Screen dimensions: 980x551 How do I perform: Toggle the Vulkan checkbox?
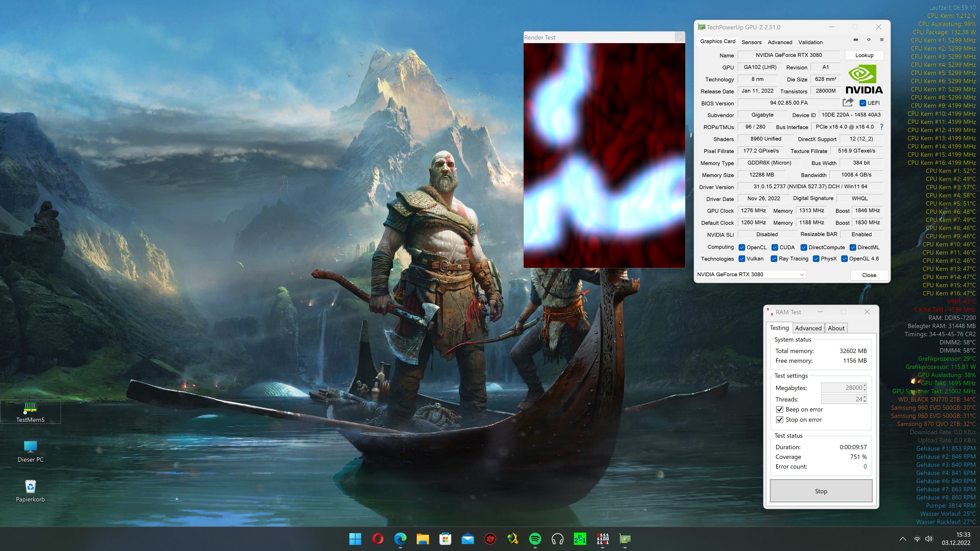[741, 259]
